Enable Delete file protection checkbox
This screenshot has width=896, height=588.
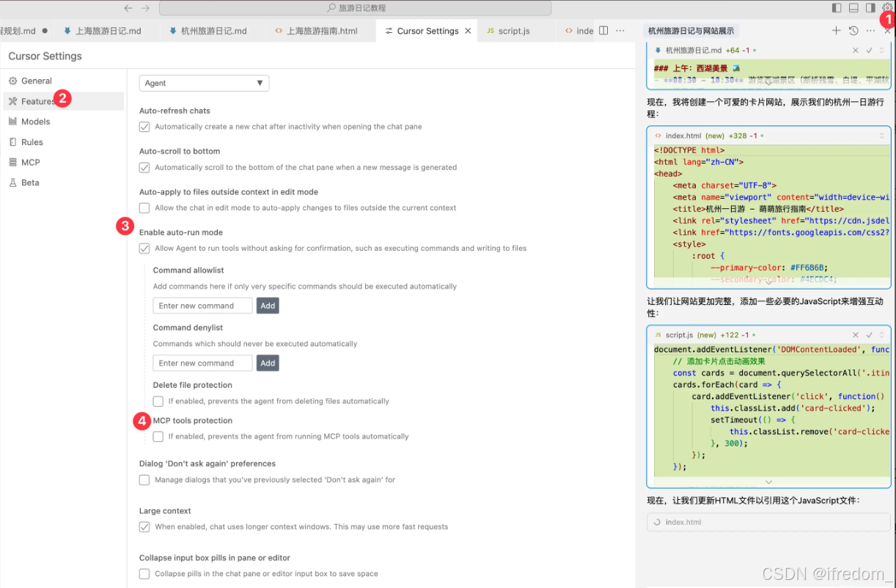coord(158,401)
